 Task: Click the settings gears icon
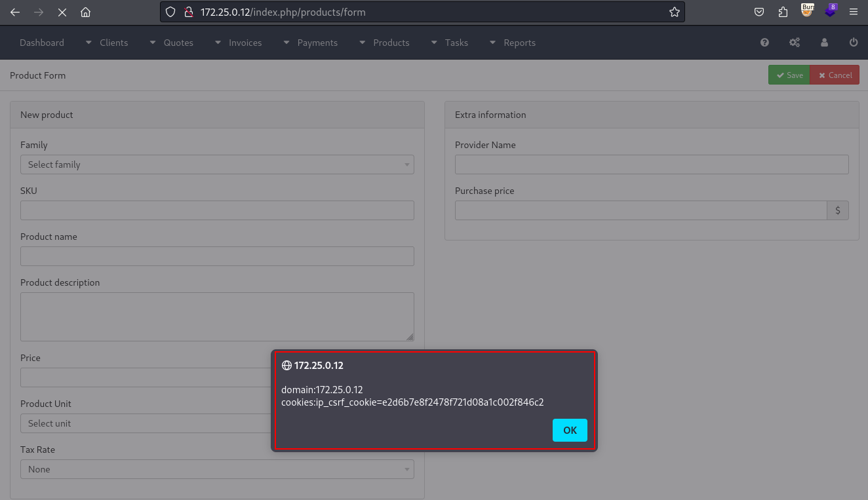point(795,42)
